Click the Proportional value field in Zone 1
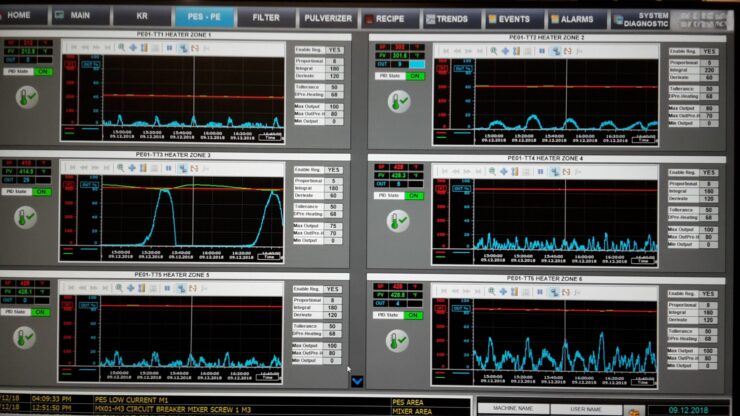This screenshot has width=740, height=416. click(334, 61)
